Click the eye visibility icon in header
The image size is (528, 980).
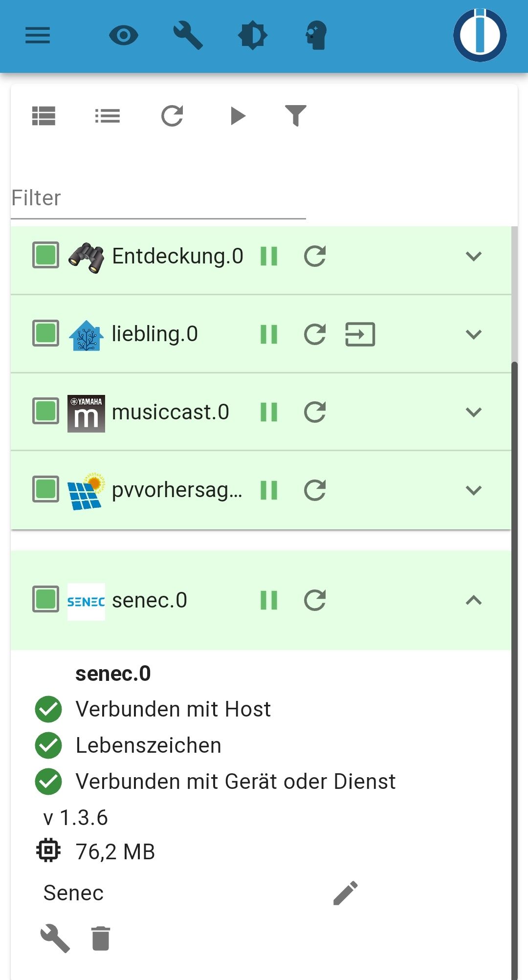(124, 36)
